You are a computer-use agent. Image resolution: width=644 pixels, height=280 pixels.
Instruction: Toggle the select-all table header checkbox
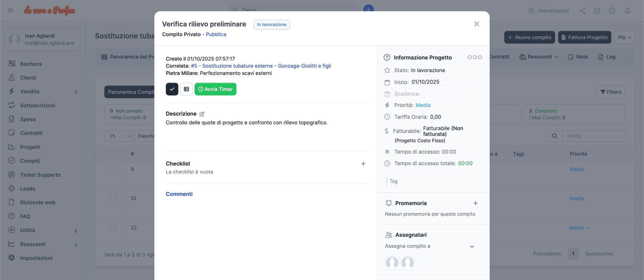pyautogui.click(x=113, y=154)
